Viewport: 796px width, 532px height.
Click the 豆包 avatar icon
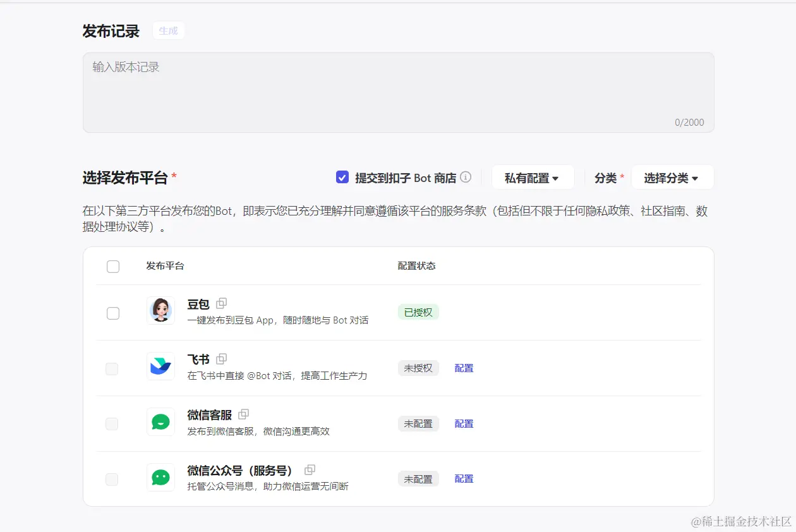tap(160, 310)
